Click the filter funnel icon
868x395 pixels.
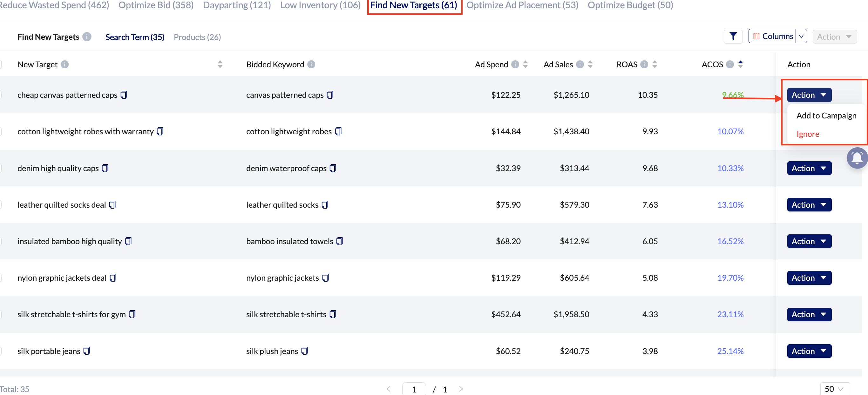tap(733, 37)
